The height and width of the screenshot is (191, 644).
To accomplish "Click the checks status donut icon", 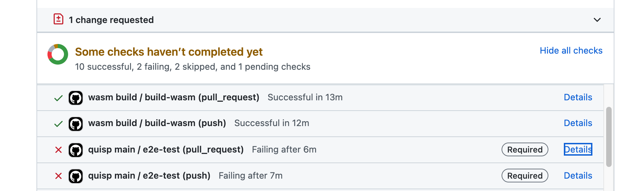I will 58,54.
